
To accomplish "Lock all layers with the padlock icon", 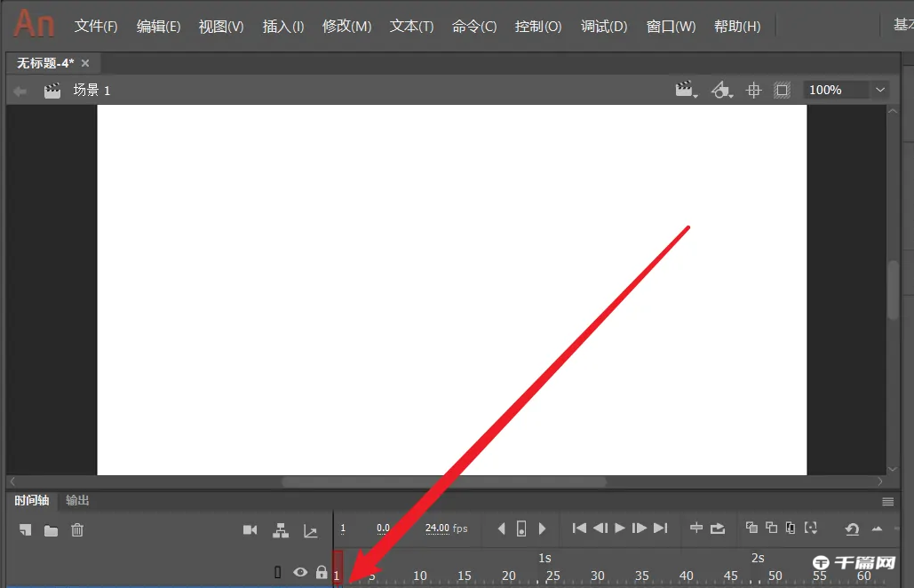I will coord(321,572).
